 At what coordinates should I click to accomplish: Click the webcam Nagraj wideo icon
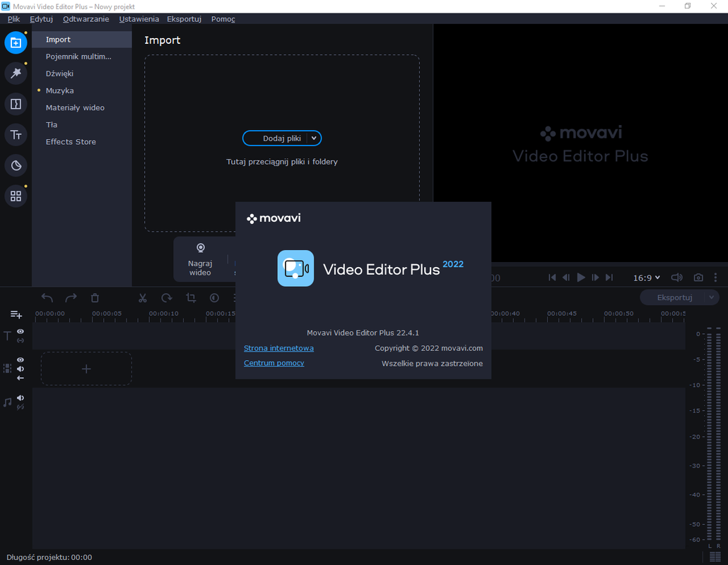(201, 248)
